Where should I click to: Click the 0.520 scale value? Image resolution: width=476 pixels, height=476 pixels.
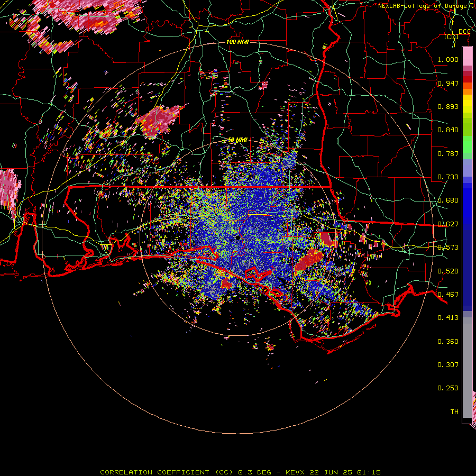pos(448,271)
